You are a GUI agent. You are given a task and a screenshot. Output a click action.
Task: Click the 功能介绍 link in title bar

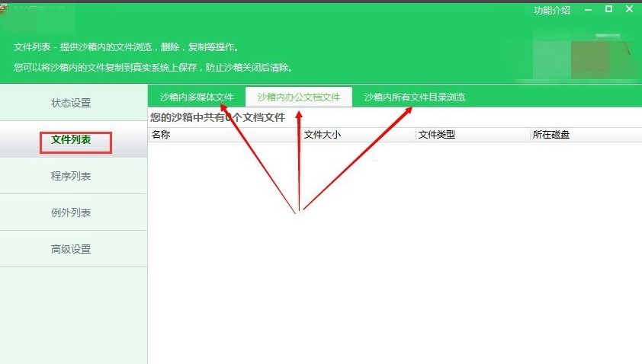click(x=551, y=10)
